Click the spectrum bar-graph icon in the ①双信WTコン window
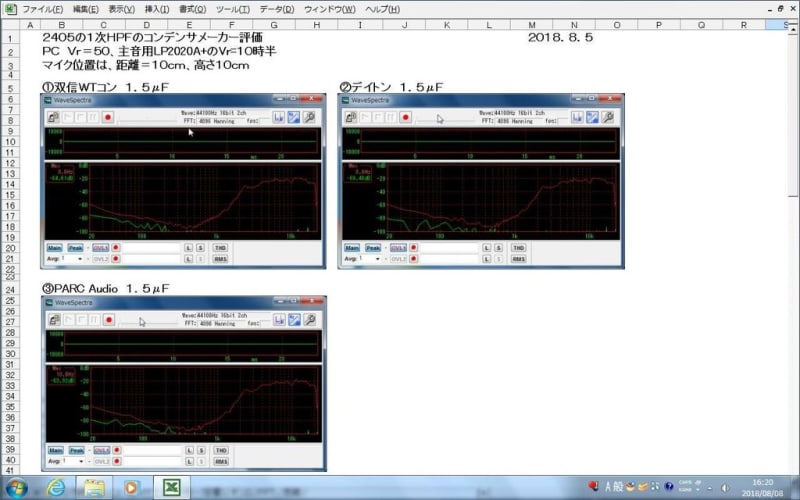The image size is (800, 500). pyautogui.click(x=279, y=117)
